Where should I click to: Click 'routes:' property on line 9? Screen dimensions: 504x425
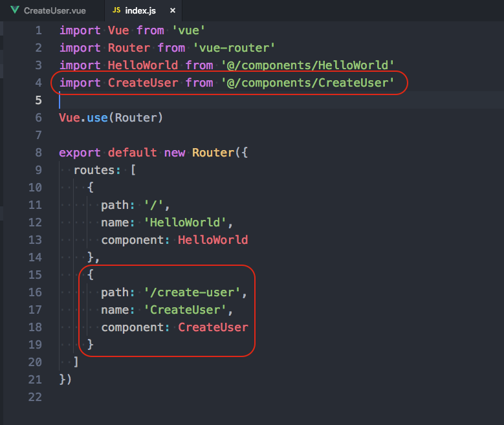point(98,170)
